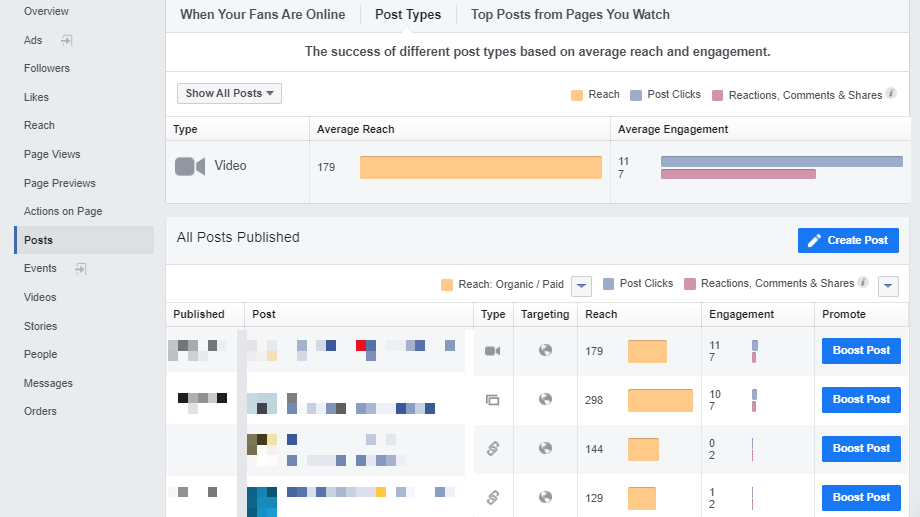
Task: Click the Video average reach bar
Action: tap(480, 167)
